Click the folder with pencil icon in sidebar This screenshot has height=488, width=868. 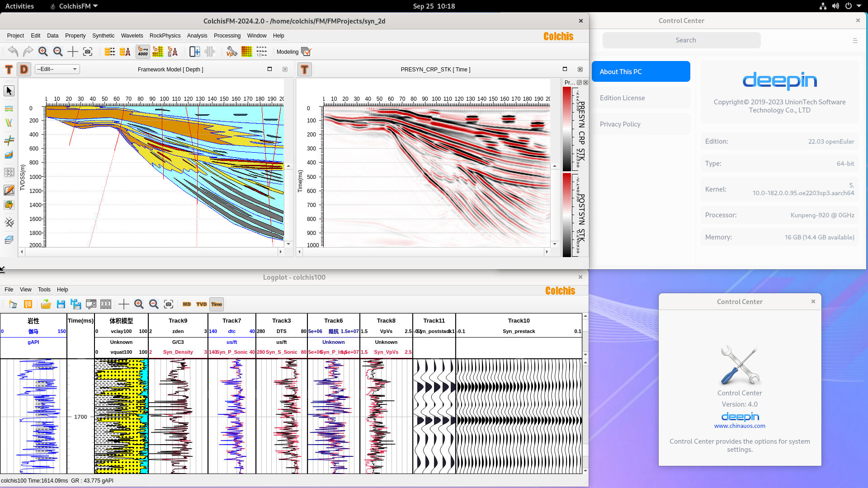tap(9, 205)
